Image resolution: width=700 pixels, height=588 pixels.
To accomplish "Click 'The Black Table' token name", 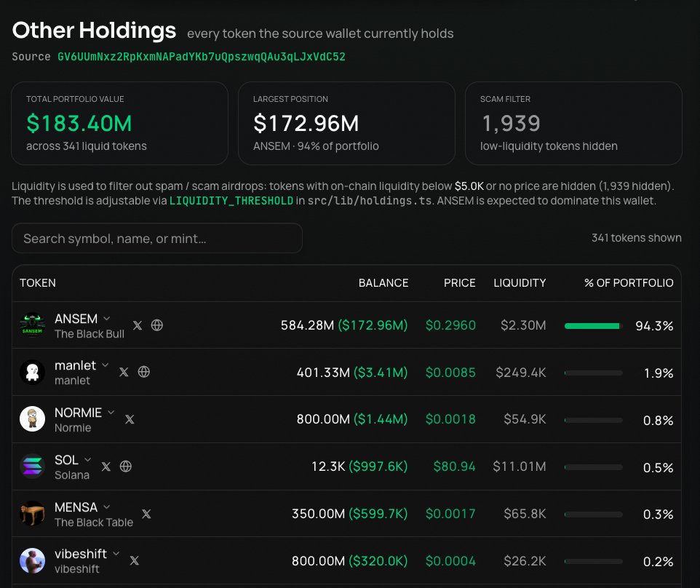I will (94, 523).
